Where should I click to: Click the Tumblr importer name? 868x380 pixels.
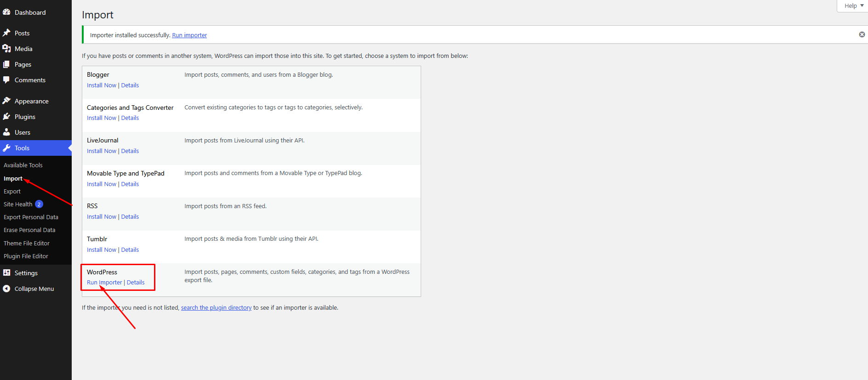[x=97, y=239]
